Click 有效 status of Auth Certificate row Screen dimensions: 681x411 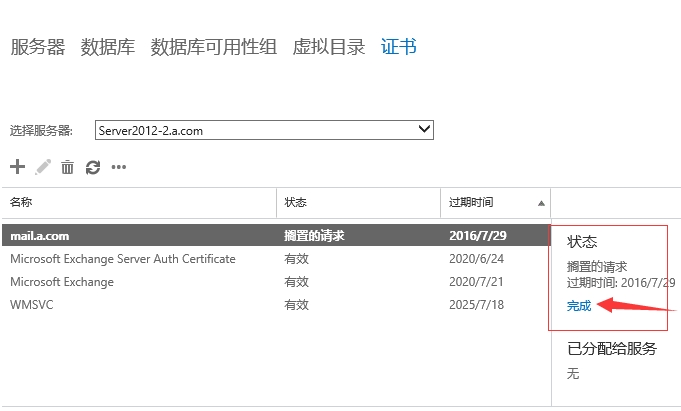tap(296, 259)
